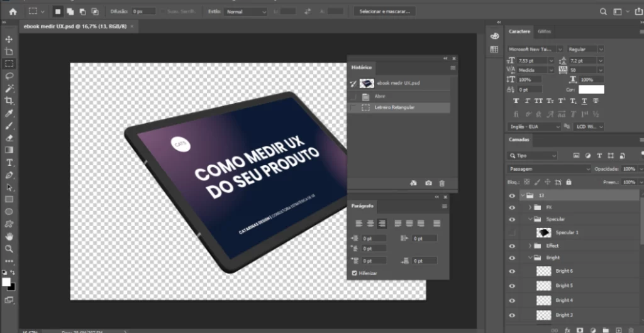The width and height of the screenshot is (644, 333).
Task: Click the trash icon in Histórico panel
Action: click(441, 183)
